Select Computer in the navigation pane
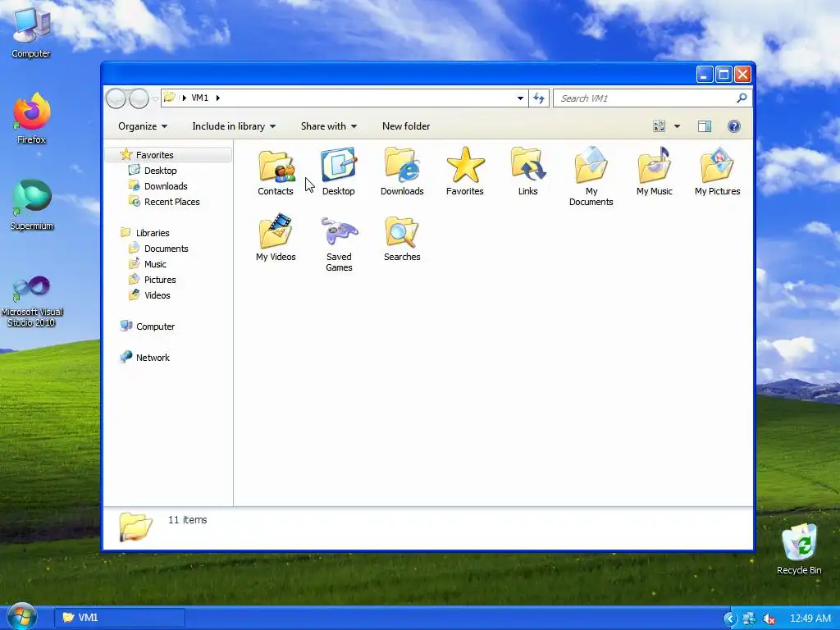Image resolution: width=840 pixels, height=630 pixels. 155,326
